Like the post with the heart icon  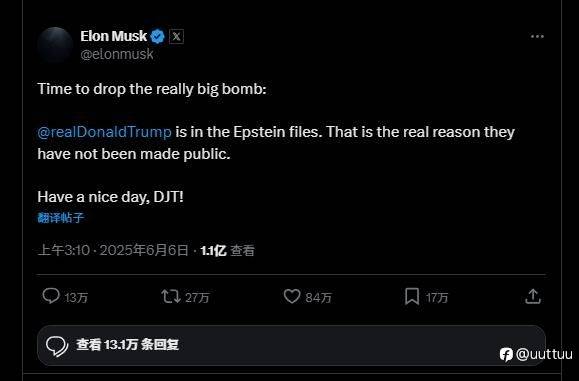(292, 296)
